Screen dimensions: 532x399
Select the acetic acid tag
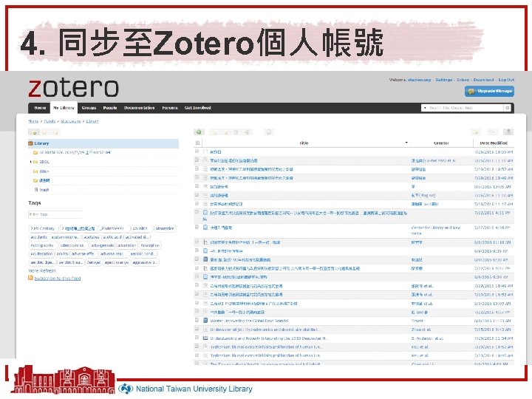pos(112,237)
